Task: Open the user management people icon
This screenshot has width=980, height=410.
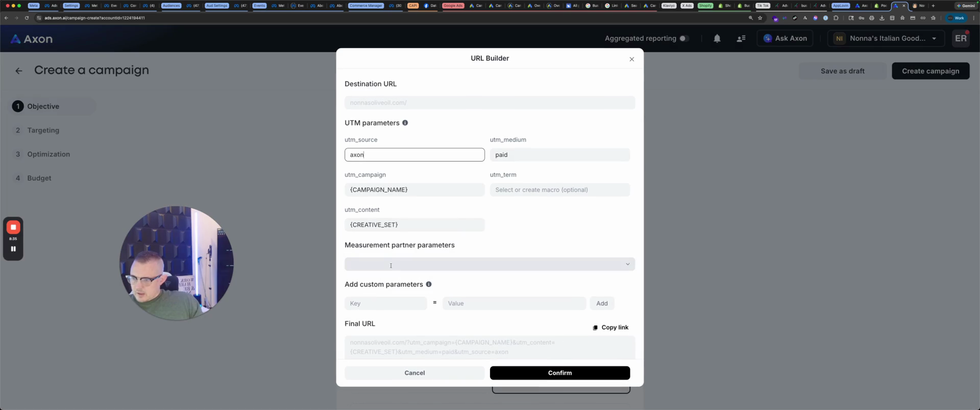Action: [741, 38]
